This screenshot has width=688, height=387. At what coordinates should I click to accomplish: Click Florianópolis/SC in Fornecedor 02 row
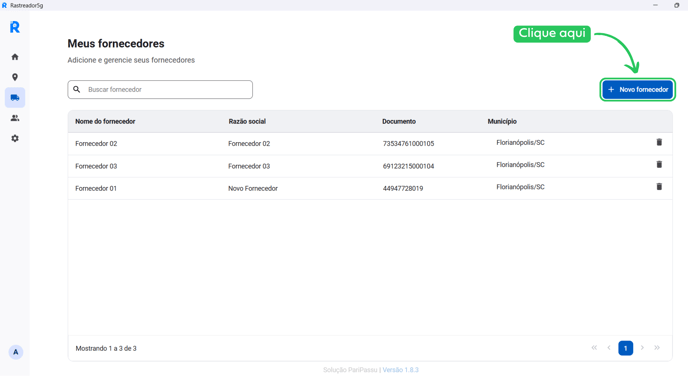(520, 143)
